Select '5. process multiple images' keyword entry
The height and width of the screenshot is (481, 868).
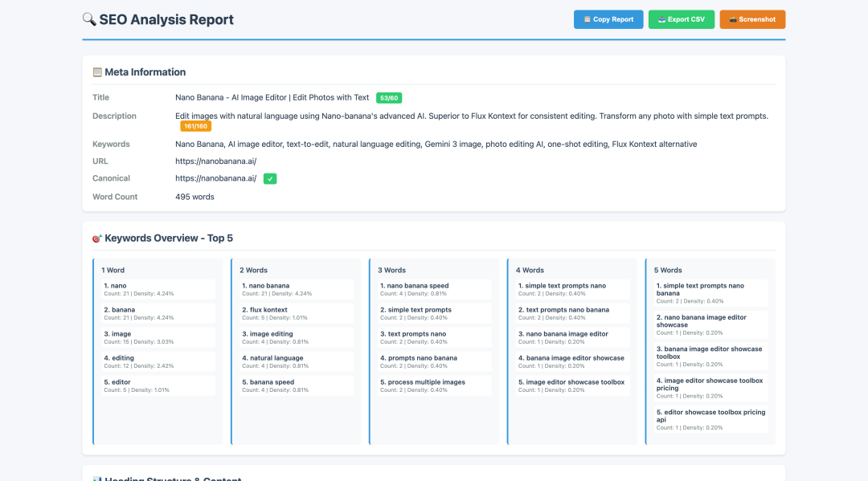pyautogui.click(x=435, y=386)
